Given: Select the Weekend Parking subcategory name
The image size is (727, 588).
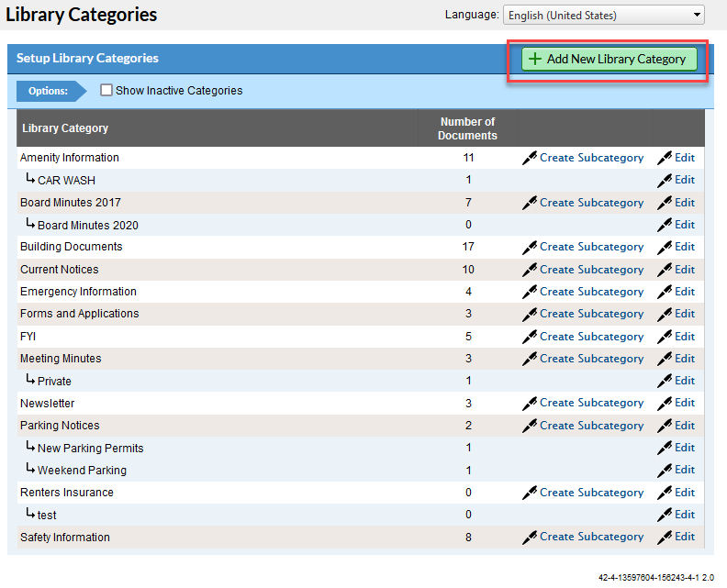Looking at the screenshot, I should [x=82, y=471].
